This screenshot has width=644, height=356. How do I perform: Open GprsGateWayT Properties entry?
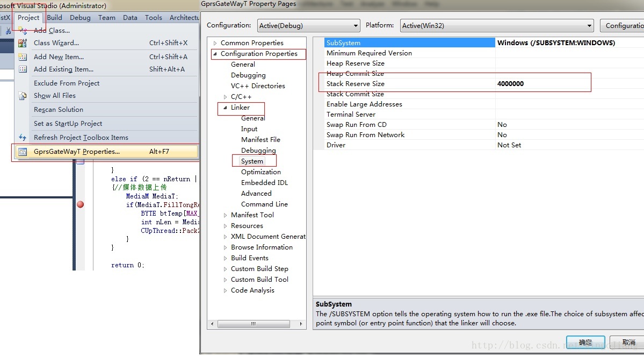107,151
